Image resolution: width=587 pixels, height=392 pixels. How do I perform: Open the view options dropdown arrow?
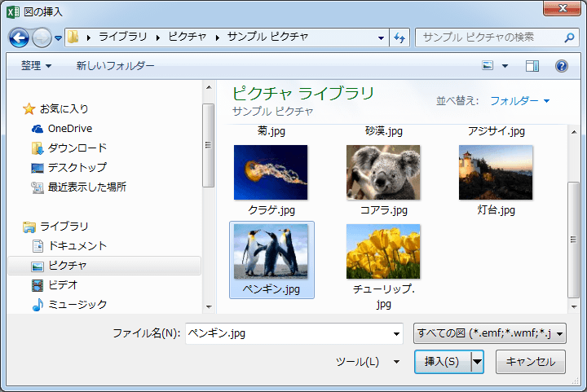[x=505, y=66]
